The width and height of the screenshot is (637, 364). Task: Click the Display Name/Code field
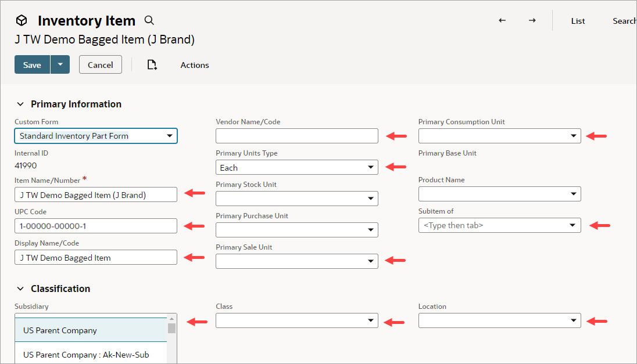pyautogui.click(x=96, y=257)
